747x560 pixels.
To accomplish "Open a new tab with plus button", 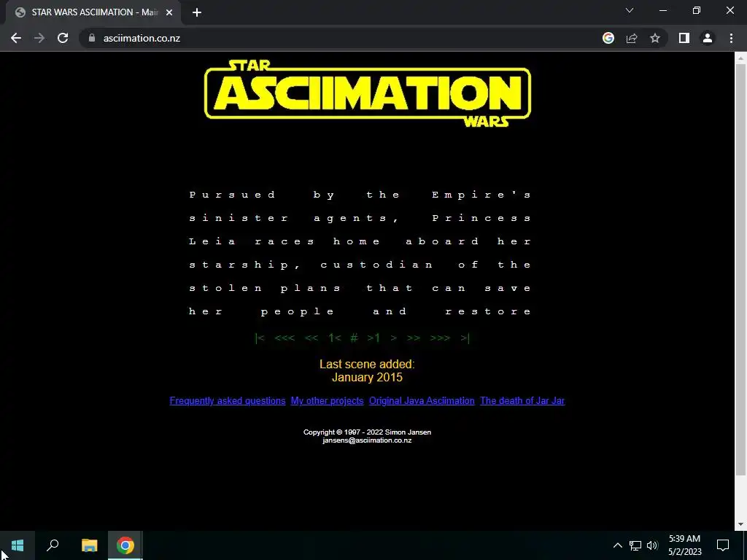I will (197, 12).
